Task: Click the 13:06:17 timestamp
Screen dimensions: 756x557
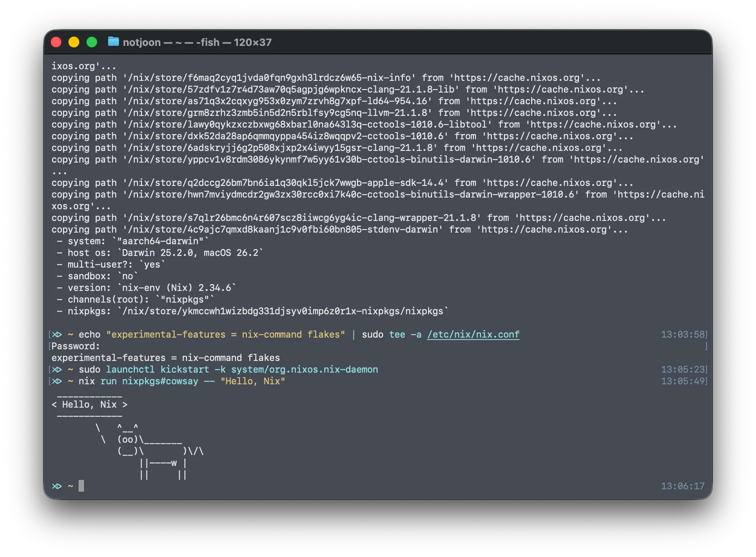Action: 682,486
